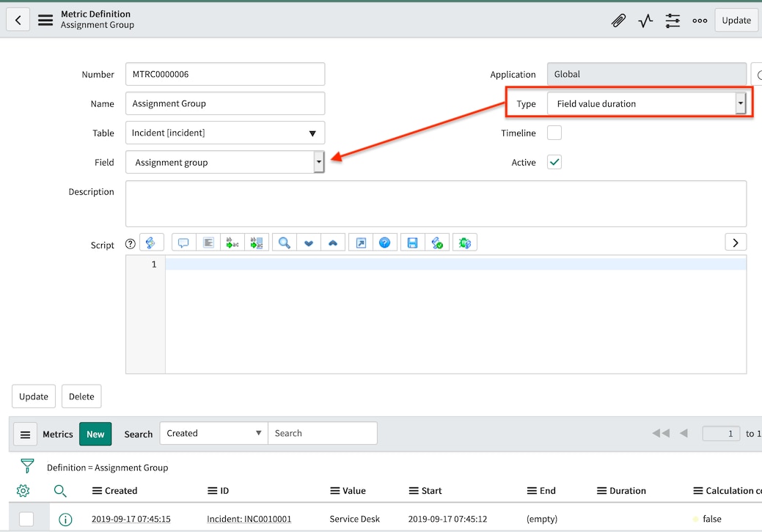Screen dimensions: 762x532
Task: Open Created column header menu
Action: point(97,491)
